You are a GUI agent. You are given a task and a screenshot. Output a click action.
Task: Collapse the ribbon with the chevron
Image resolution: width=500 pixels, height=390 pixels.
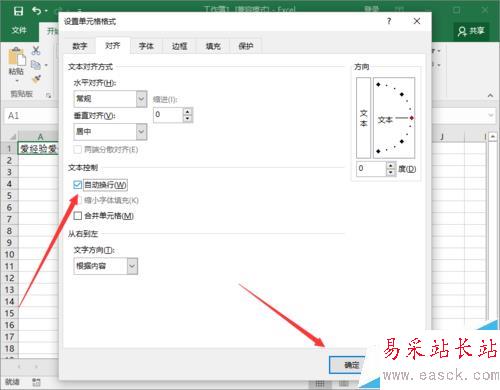tap(491, 96)
